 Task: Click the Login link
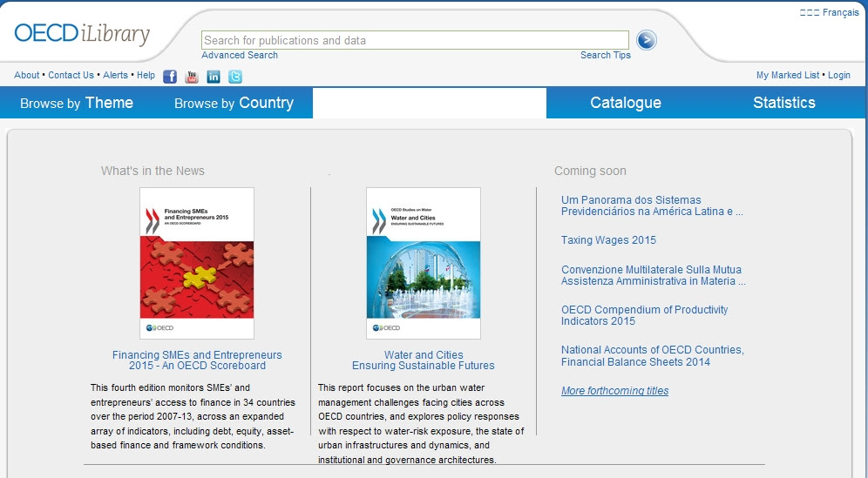coord(839,75)
